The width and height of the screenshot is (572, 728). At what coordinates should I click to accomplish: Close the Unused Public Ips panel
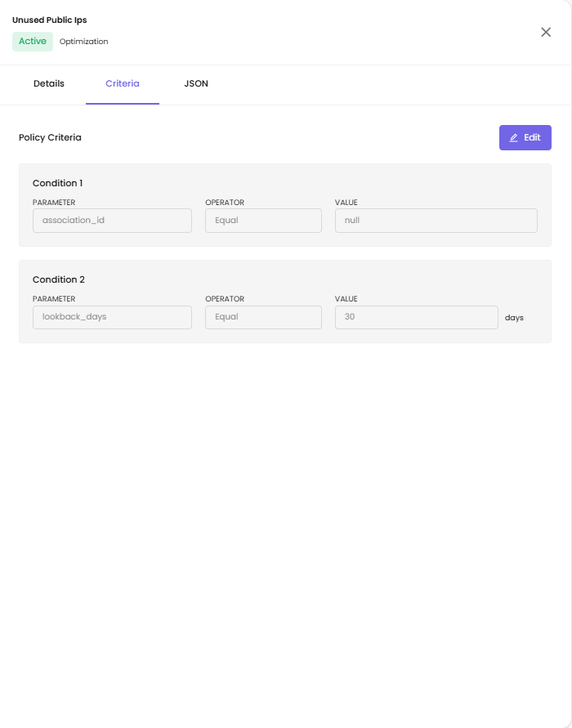(546, 32)
